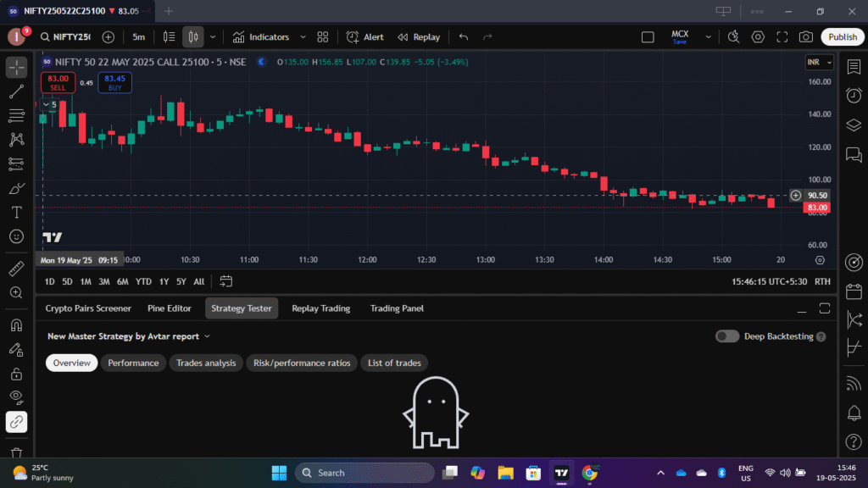This screenshot has width=868, height=488.
Task: Open the quick search icon
Action: [733, 37]
